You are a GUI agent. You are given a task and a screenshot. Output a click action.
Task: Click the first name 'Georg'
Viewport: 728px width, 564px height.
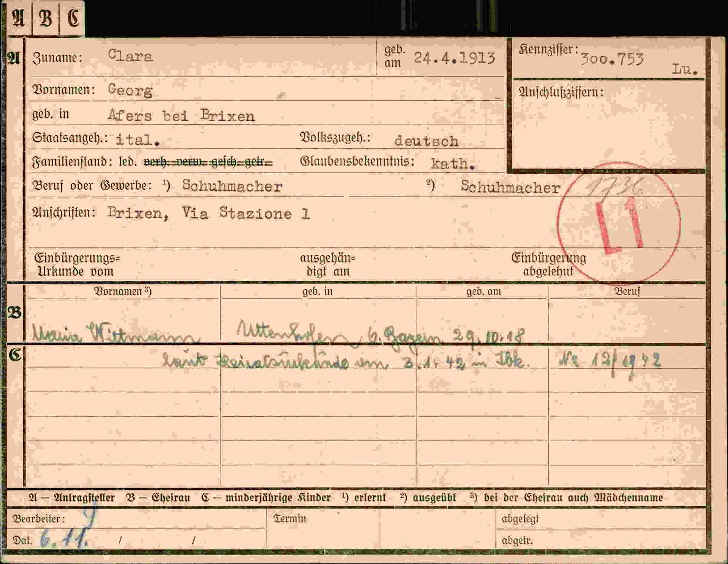coord(130,90)
